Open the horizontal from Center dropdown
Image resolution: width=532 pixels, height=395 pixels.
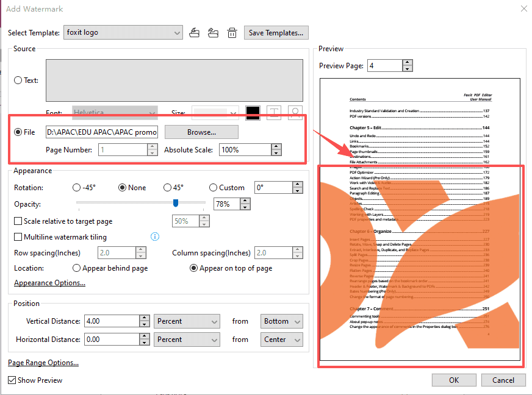pyautogui.click(x=282, y=340)
